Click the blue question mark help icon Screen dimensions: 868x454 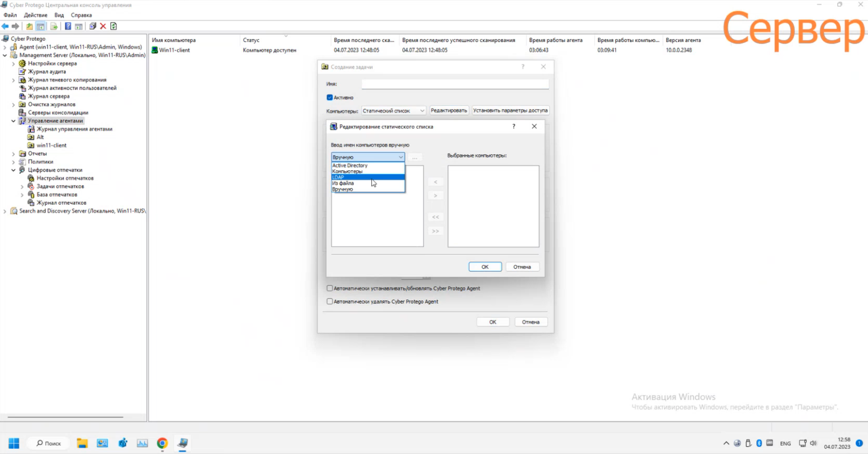68,26
